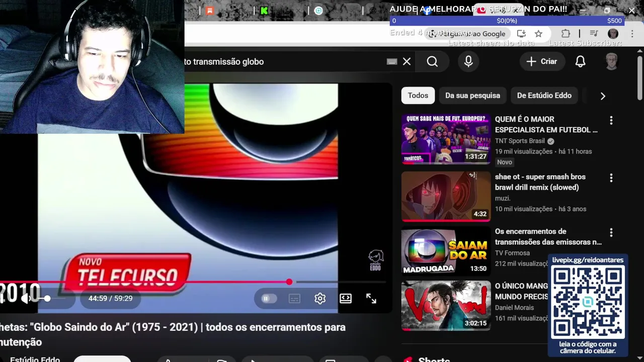Click the Estúdio Eddo watermark in player

(x=376, y=260)
